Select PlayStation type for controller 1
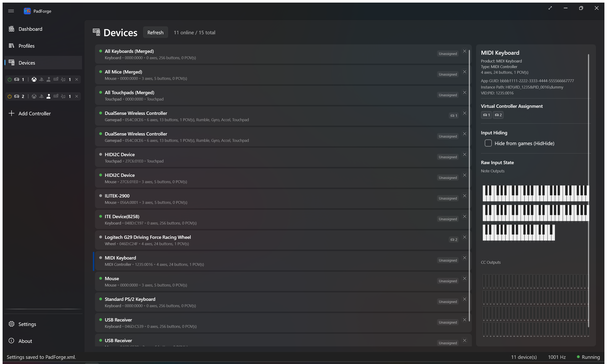The width and height of the screenshot is (607, 364). 41,79
